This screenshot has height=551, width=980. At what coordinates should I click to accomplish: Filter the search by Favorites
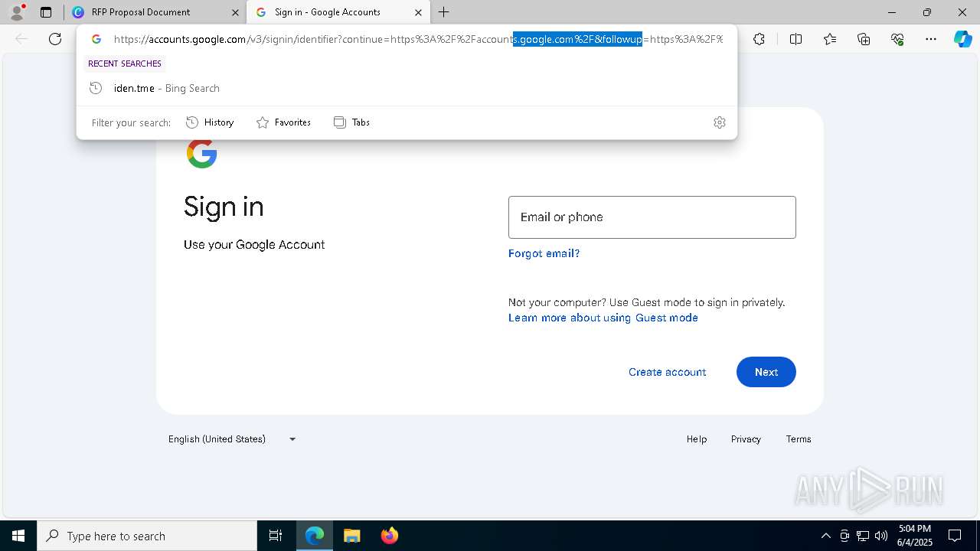(x=283, y=122)
